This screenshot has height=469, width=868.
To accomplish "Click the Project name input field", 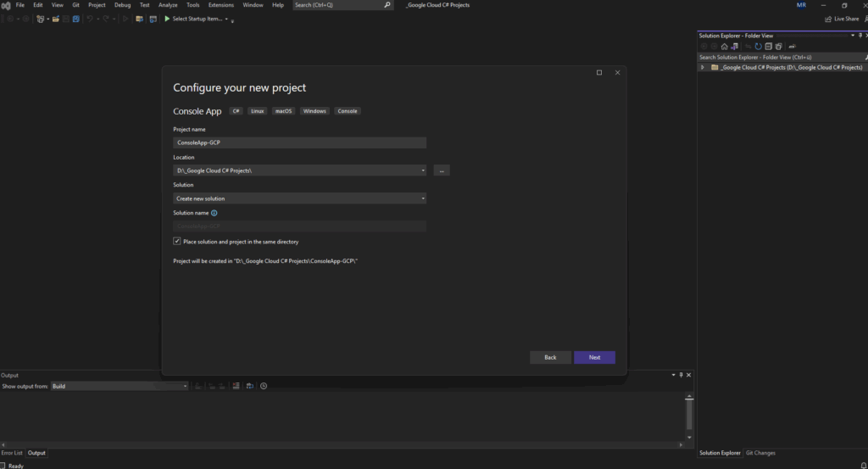I will (x=299, y=142).
